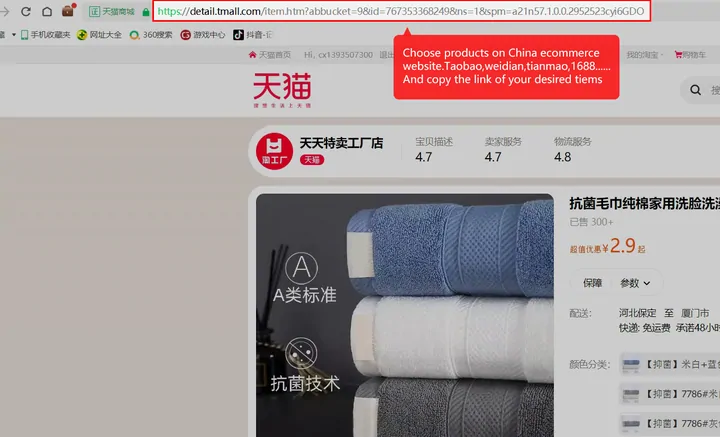Viewport: 720px width, 437px height.
Task: Open the briefcase extension icon
Action: click(68, 10)
